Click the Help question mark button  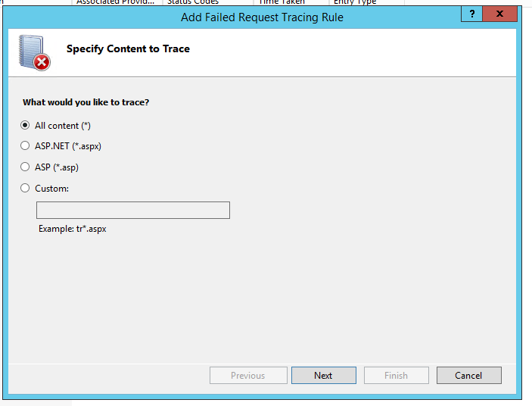471,14
